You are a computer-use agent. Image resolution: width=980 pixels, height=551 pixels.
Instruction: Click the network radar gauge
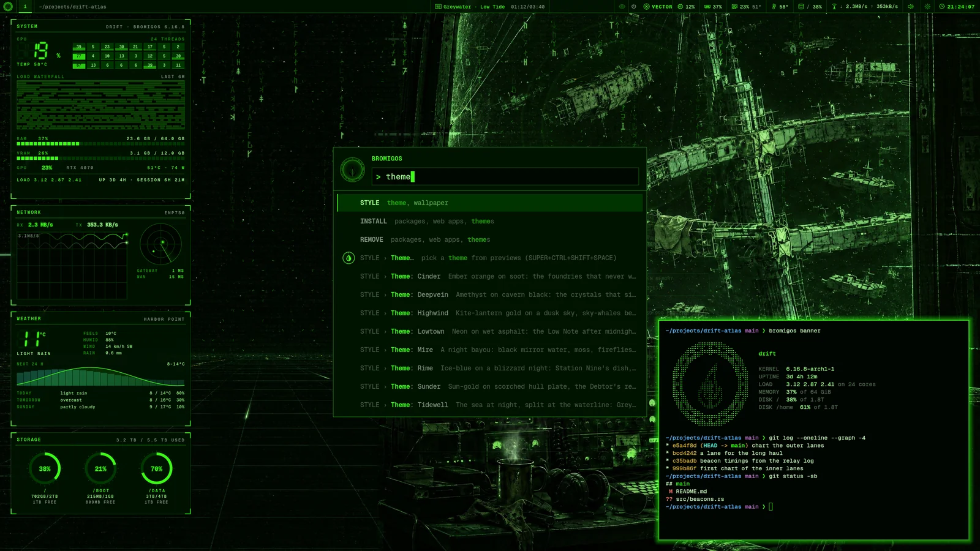coord(160,244)
